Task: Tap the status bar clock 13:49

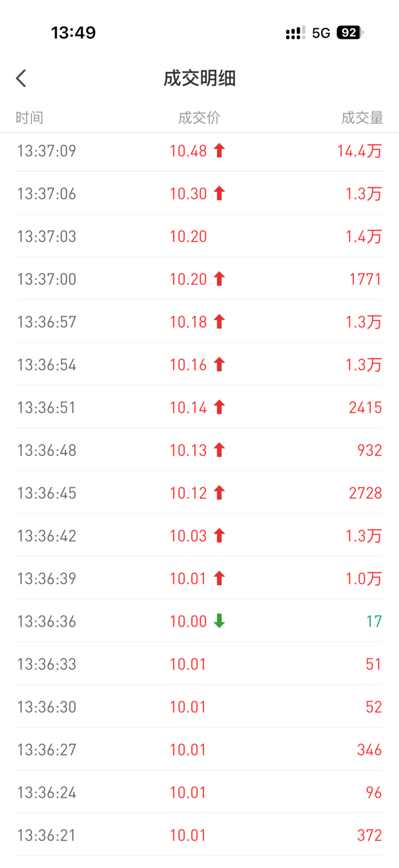Action: click(x=73, y=33)
